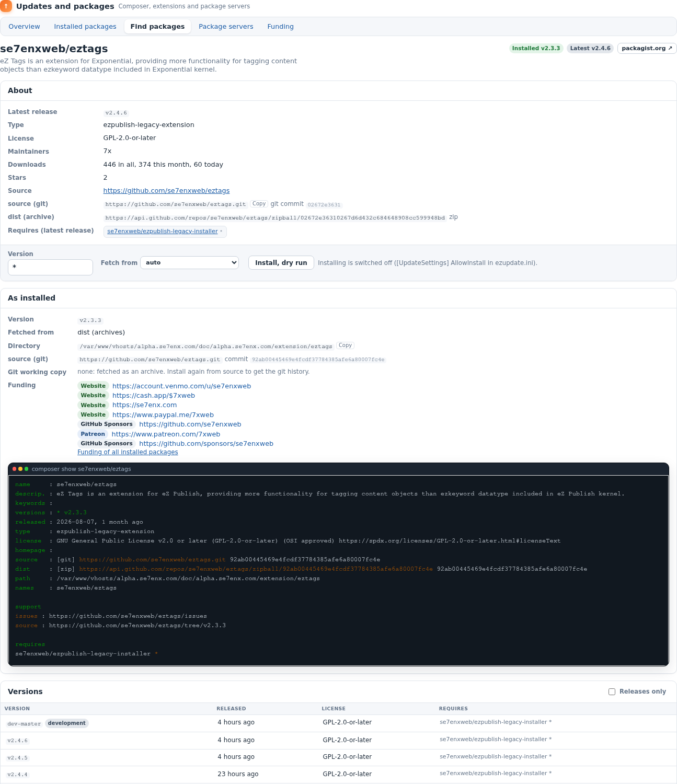Open packagist.org external link button
This screenshot has height=784, width=677.
click(647, 48)
